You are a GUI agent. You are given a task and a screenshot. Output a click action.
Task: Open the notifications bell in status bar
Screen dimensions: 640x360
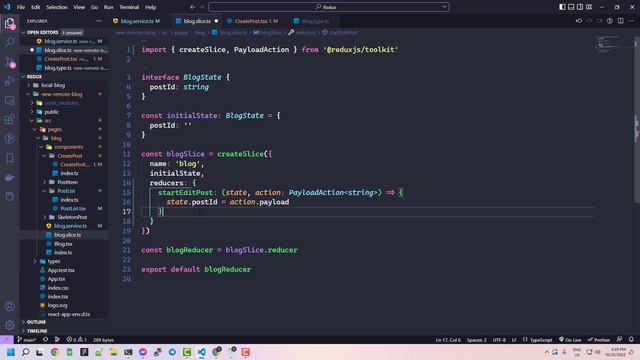(x=631, y=340)
